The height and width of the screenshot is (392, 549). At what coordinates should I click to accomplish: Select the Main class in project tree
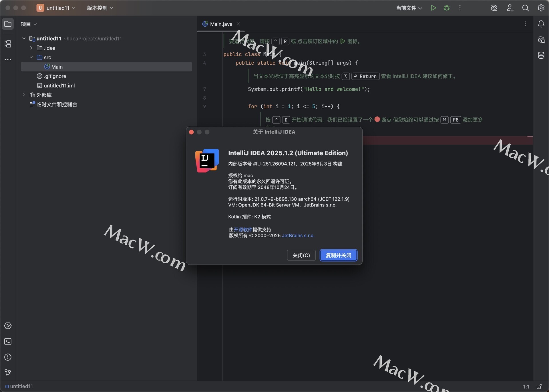[106, 67]
